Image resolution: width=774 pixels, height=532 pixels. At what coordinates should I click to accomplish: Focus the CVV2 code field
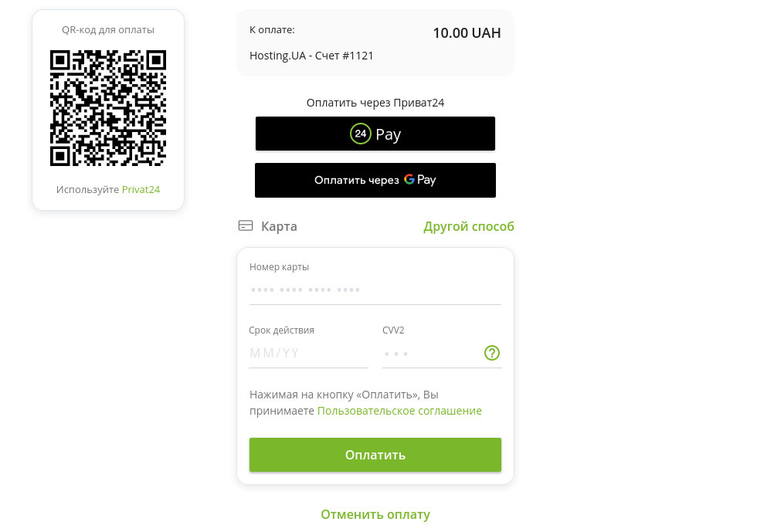click(432, 354)
